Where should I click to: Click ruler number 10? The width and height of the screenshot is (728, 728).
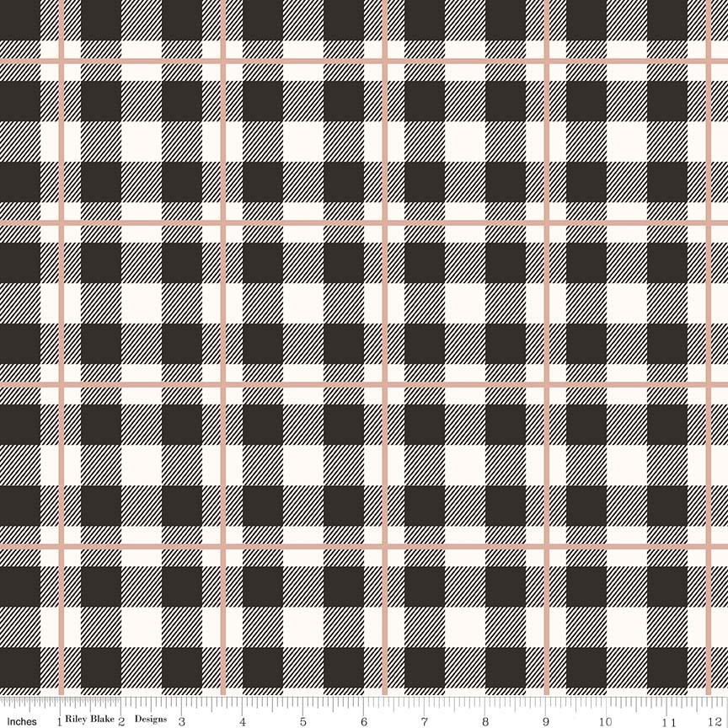pyautogui.click(x=606, y=722)
